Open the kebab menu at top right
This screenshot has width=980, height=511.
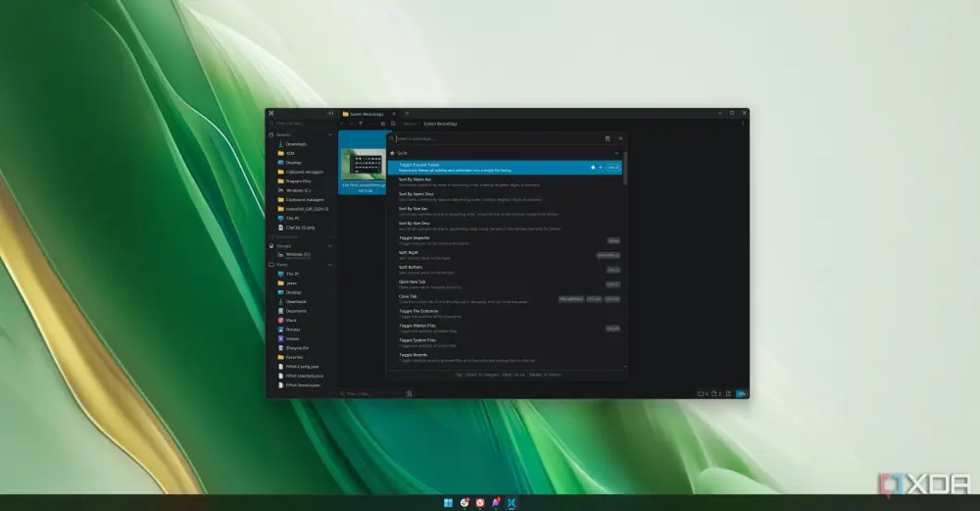(743, 124)
